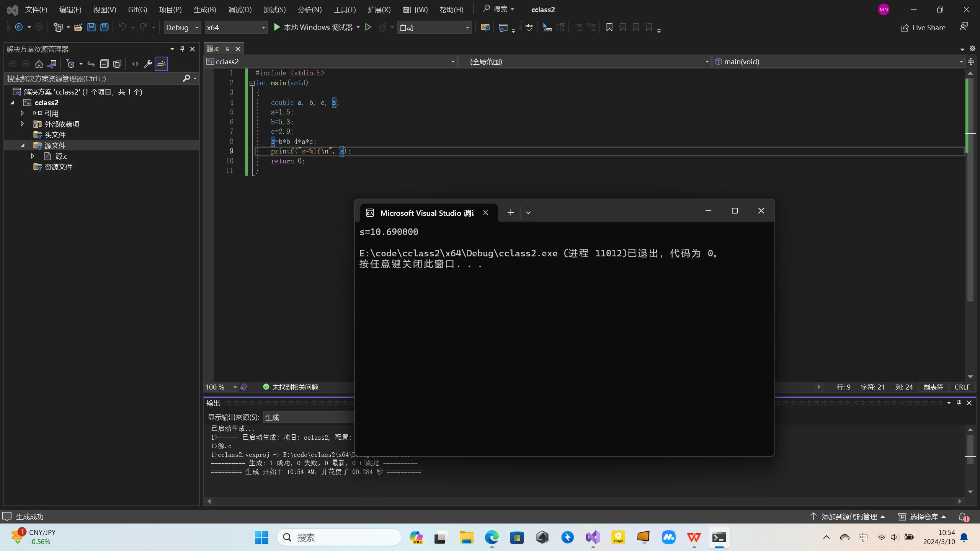Screen dimensions: 980x551
Task: Click the Find in Files folder icon
Action: pos(485,27)
